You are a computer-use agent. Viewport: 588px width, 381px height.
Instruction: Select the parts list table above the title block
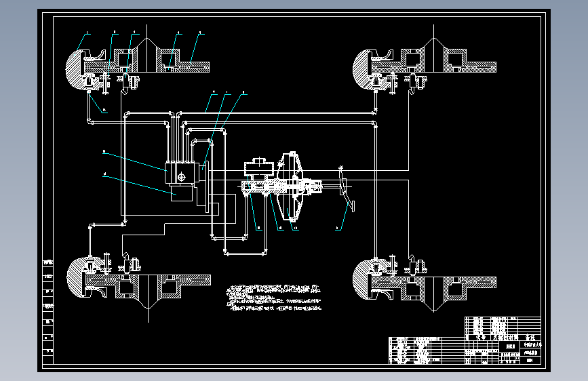[x=503, y=329]
